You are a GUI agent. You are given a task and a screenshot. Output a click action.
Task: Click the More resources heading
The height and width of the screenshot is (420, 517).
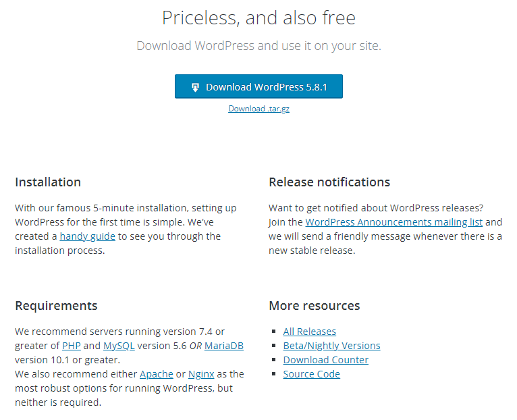click(x=314, y=306)
